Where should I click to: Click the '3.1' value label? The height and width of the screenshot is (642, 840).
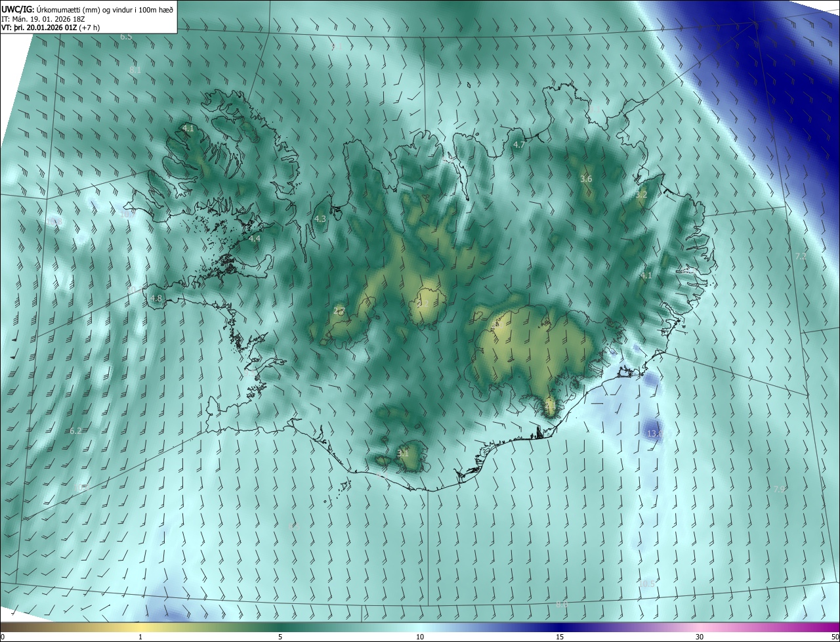[404, 453]
